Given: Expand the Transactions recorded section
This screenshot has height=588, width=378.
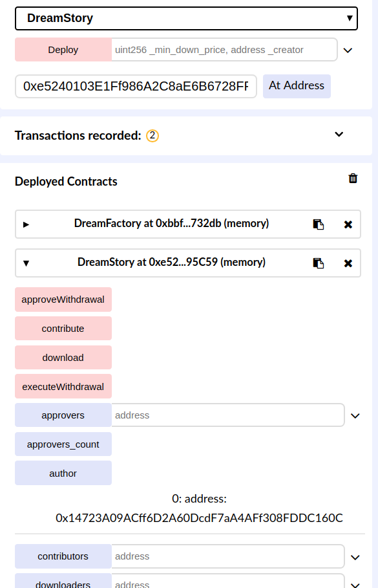Looking at the screenshot, I should pyautogui.click(x=339, y=135).
